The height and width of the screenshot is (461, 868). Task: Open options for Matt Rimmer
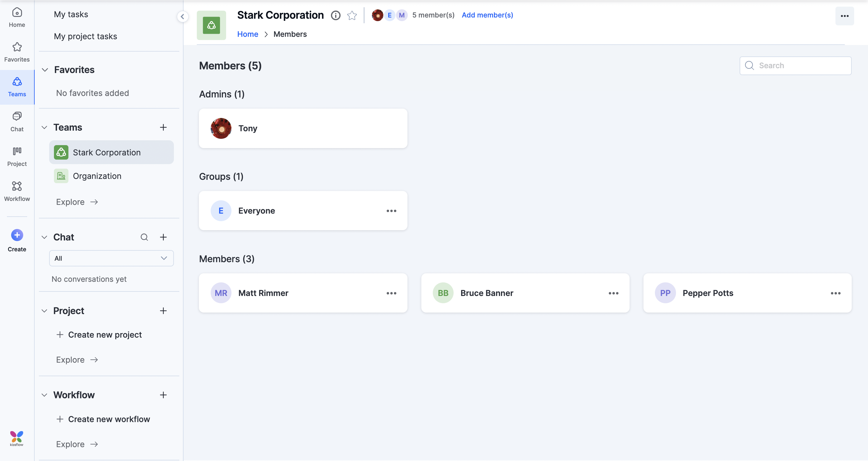[391, 293]
